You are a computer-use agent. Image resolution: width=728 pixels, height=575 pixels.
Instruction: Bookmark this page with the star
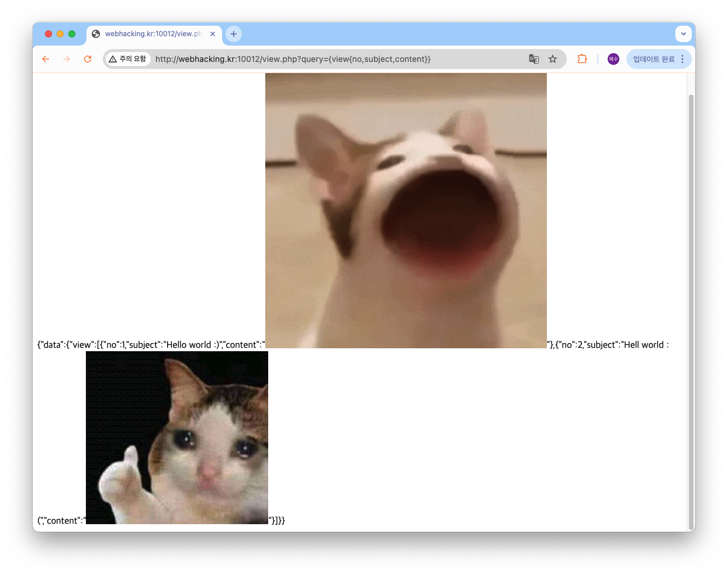(x=553, y=59)
